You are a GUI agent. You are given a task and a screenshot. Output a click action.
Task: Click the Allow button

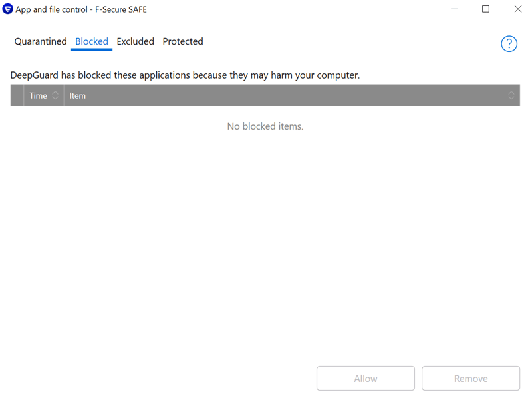click(365, 378)
